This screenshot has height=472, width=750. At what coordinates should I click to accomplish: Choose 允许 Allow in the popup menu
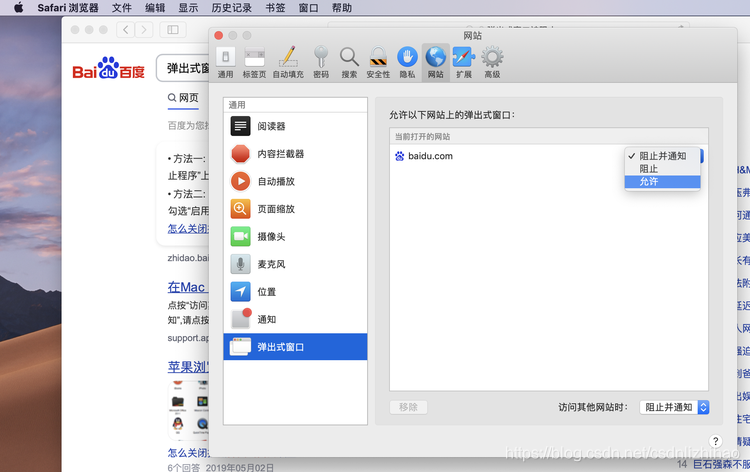[662, 182]
